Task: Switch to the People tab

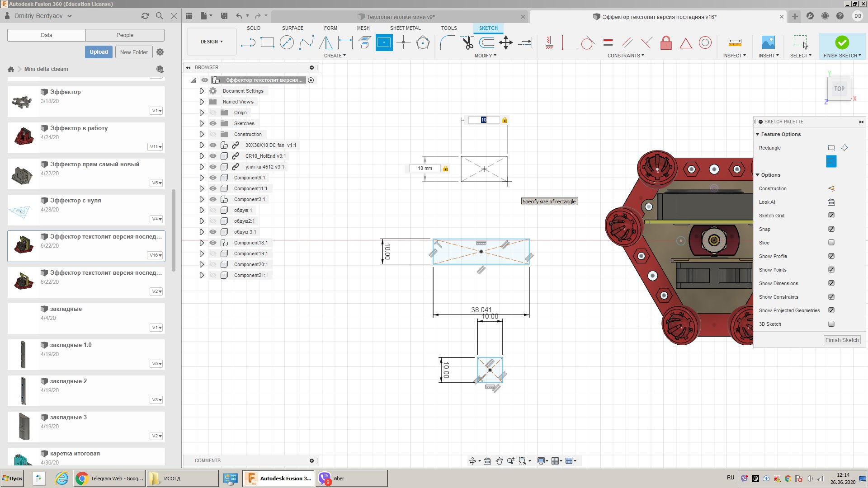Action: point(125,35)
